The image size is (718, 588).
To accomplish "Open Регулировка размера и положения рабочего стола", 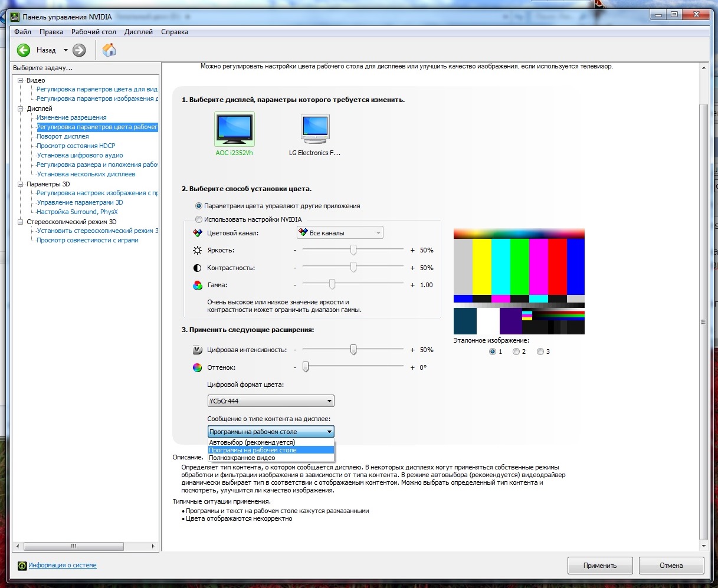I will click(x=97, y=165).
